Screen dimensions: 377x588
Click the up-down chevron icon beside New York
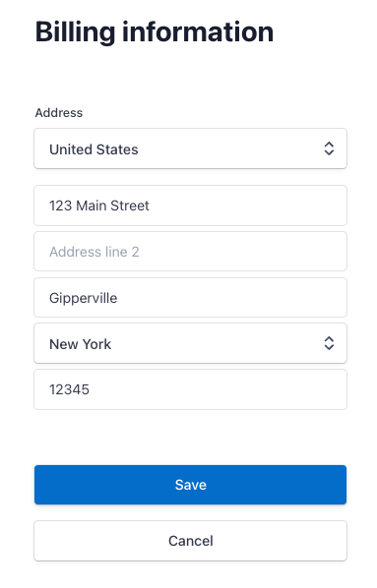coord(329,343)
